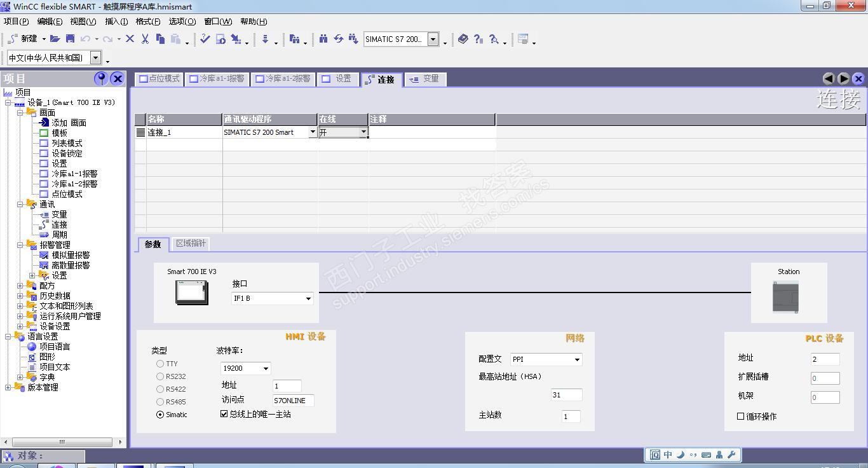The image size is (868, 468).
Task: Click the 最高站地址 input field showing 31
Action: click(566, 395)
